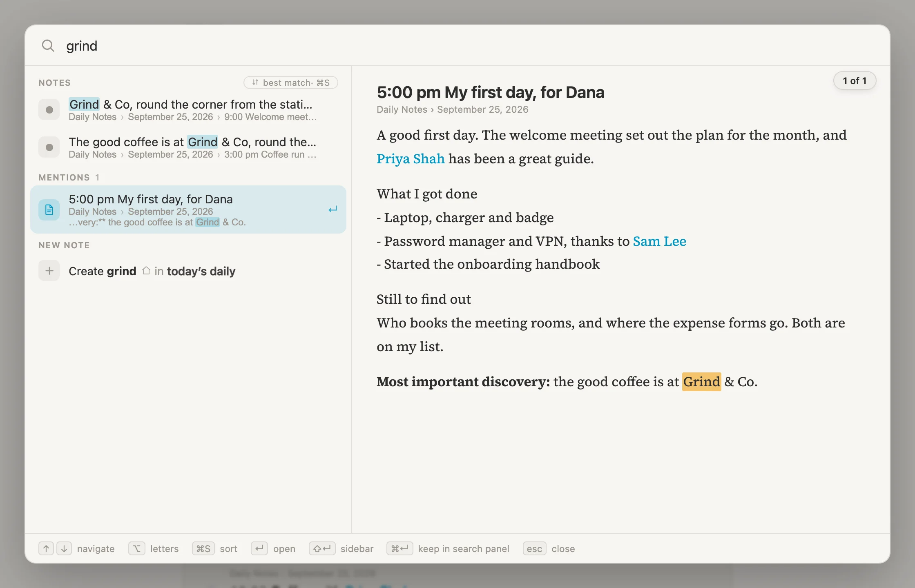This screenshot has width=915, height=588.
Task: Click the magnifying glass search icon
Action: [x=48, y=46]
